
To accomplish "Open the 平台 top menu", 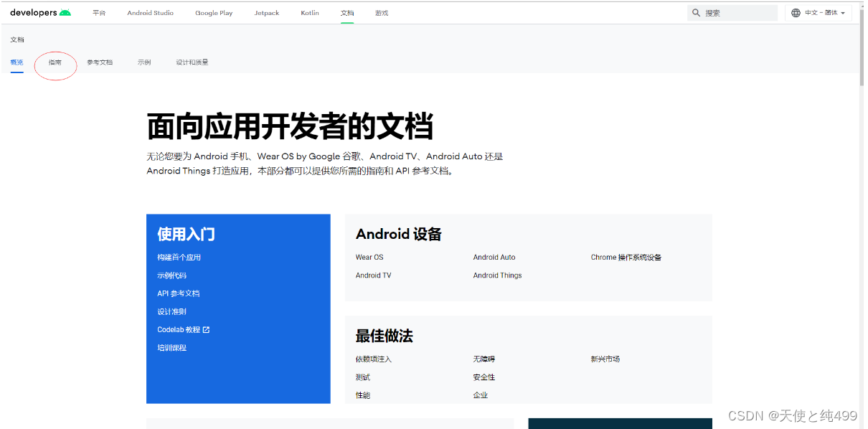I will (x=99, y=13).
